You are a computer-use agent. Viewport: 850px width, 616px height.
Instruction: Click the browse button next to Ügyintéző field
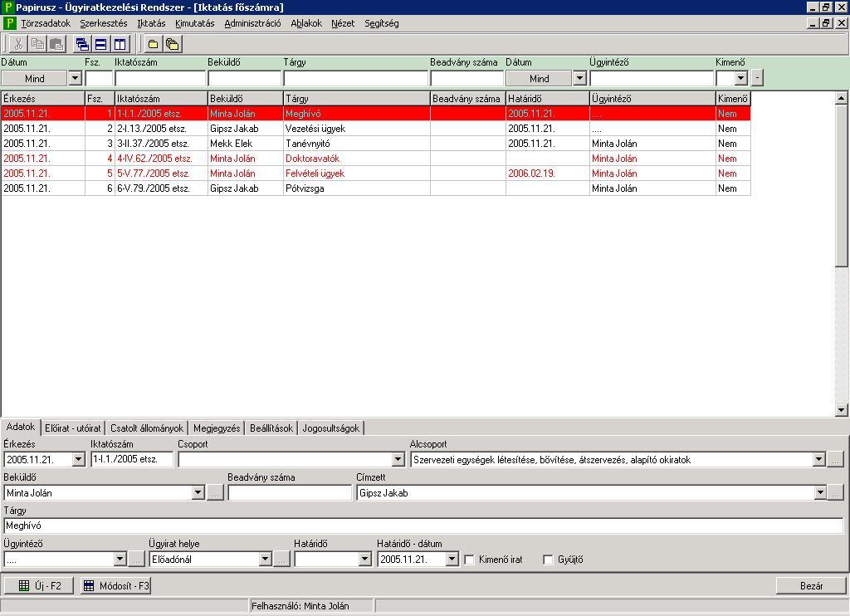[x=137, y=559]
